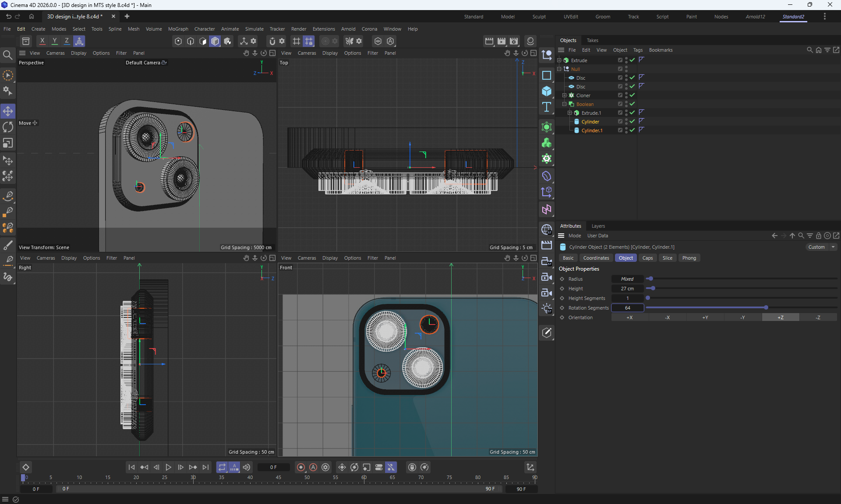Toggle the green enable checkmark for Boolean
This screenshot has height=504, width=841.
click(632, 104)
